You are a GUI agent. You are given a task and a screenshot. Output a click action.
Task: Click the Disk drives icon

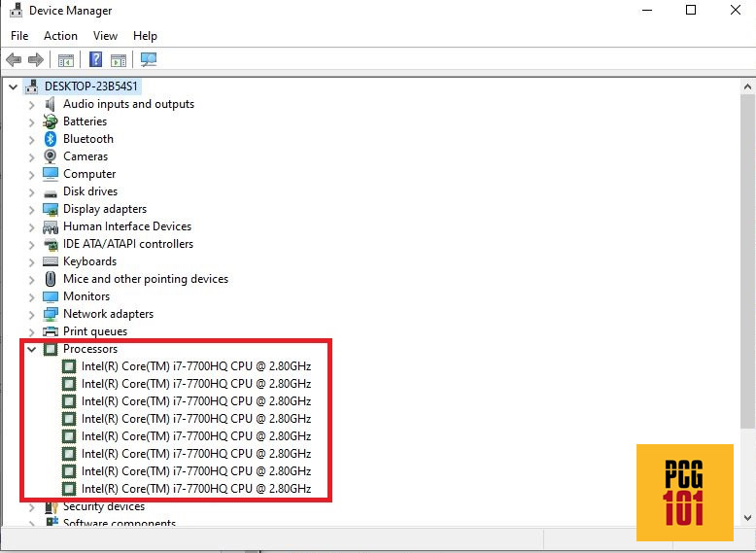click(51, 192)
